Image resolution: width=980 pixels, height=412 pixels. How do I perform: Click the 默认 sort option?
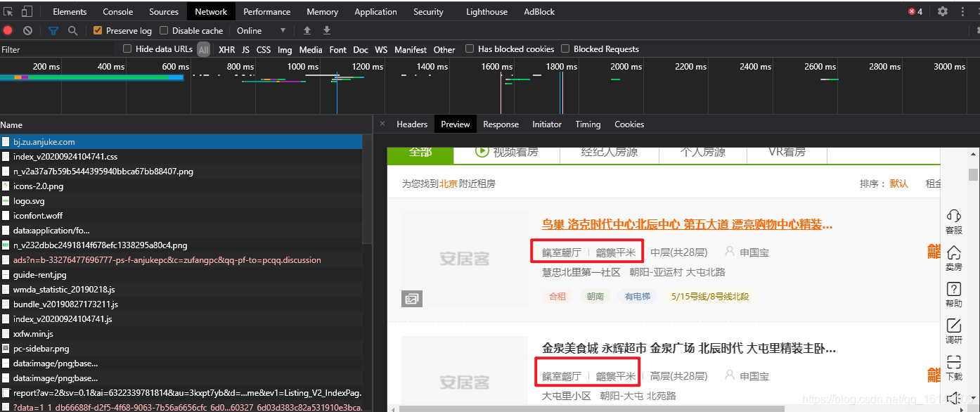[x=899, y=184]
